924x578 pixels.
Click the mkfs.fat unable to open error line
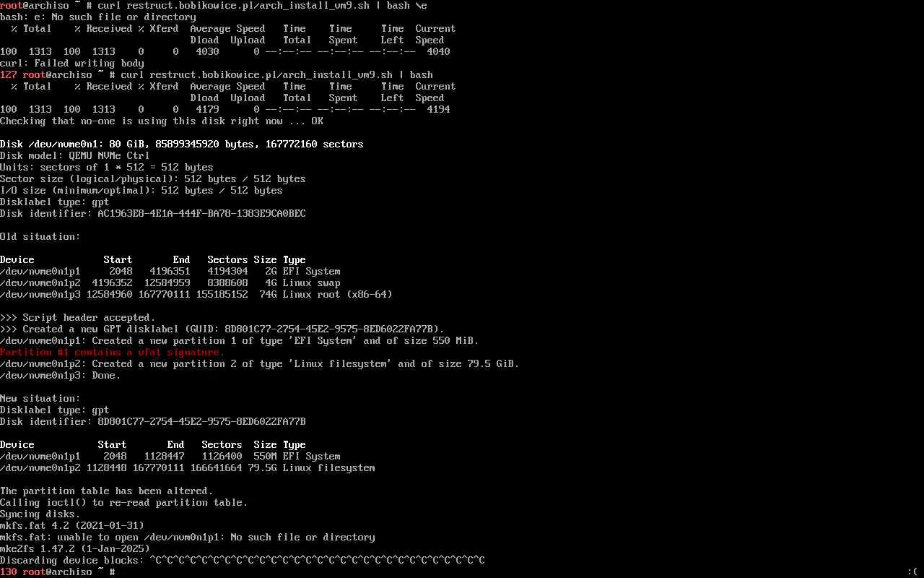tap(188, 537)
